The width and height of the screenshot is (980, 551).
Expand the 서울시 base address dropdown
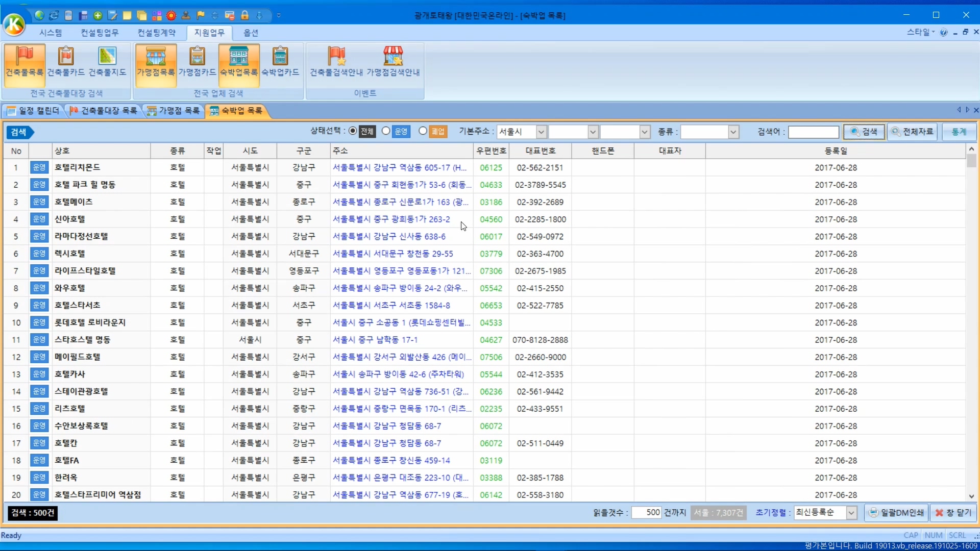pyautogui.click(x=541, y=132)
